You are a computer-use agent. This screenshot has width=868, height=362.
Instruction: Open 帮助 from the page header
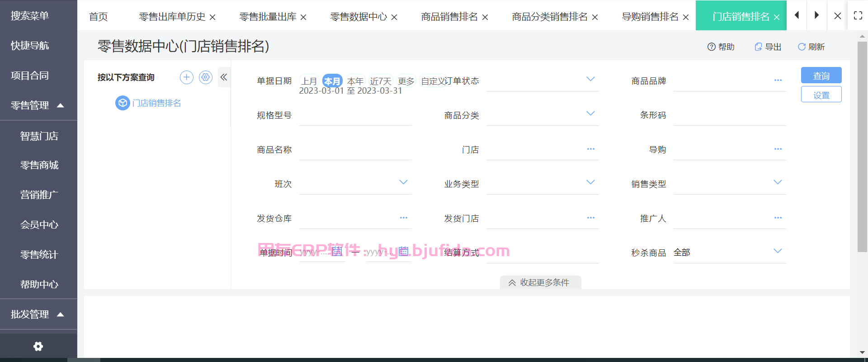(x=721, y=47)
